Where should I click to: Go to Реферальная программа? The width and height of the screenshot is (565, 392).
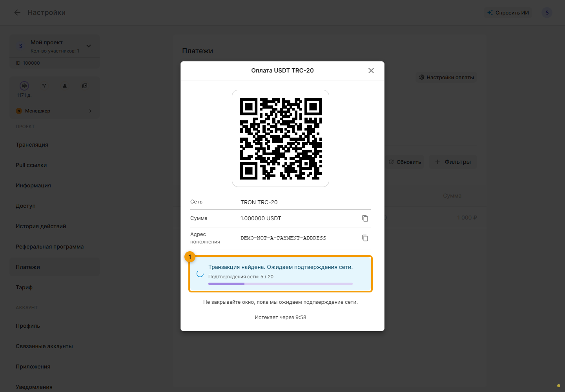(55, 247)
